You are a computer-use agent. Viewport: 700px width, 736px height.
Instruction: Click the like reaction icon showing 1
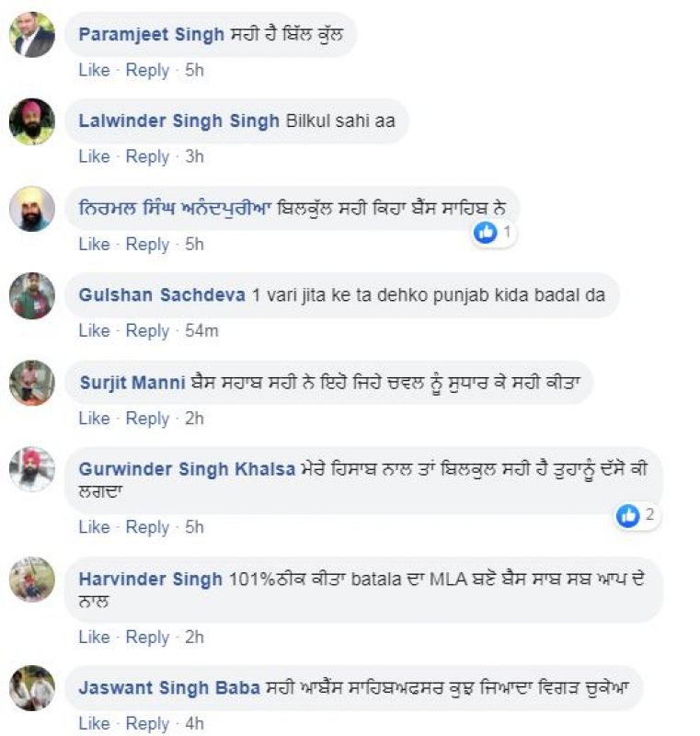point(485,233)
